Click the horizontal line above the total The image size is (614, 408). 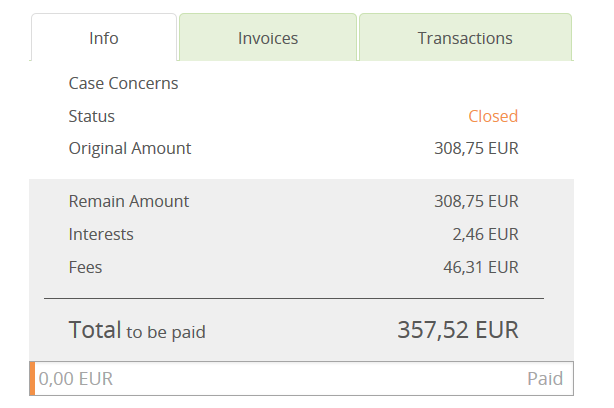[x=293, y=298]
